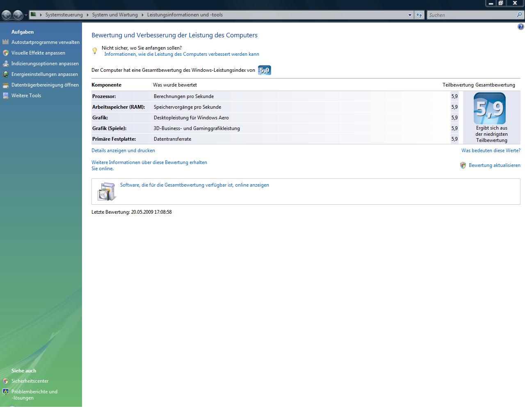Click shield icon beside Visuelle Effekte anpassen
The height and width of the screenshot is (420, 525).
pyautogui.click(x=5, y=53)
